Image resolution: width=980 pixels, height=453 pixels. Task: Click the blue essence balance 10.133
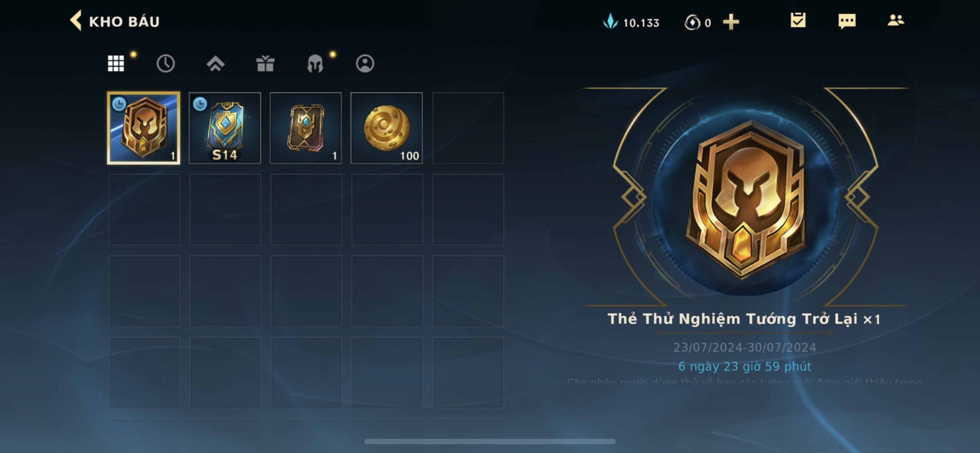click(x=631, y=22)
